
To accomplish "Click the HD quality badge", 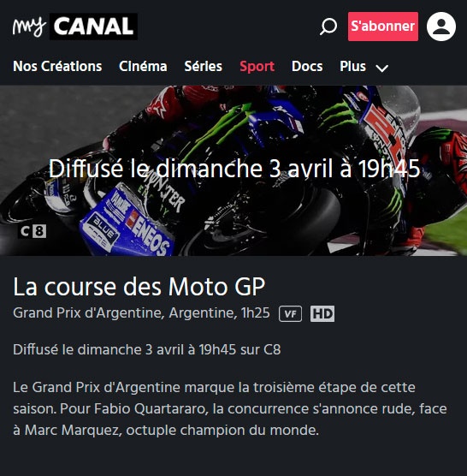I will pos(322,313).
